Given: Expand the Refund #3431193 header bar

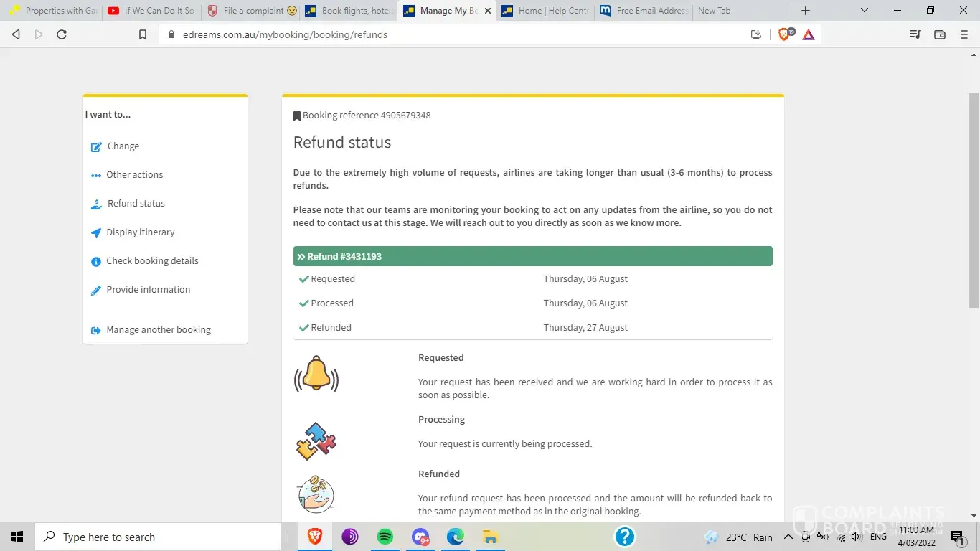Looking at the screenshot, I should pos(532,256).
